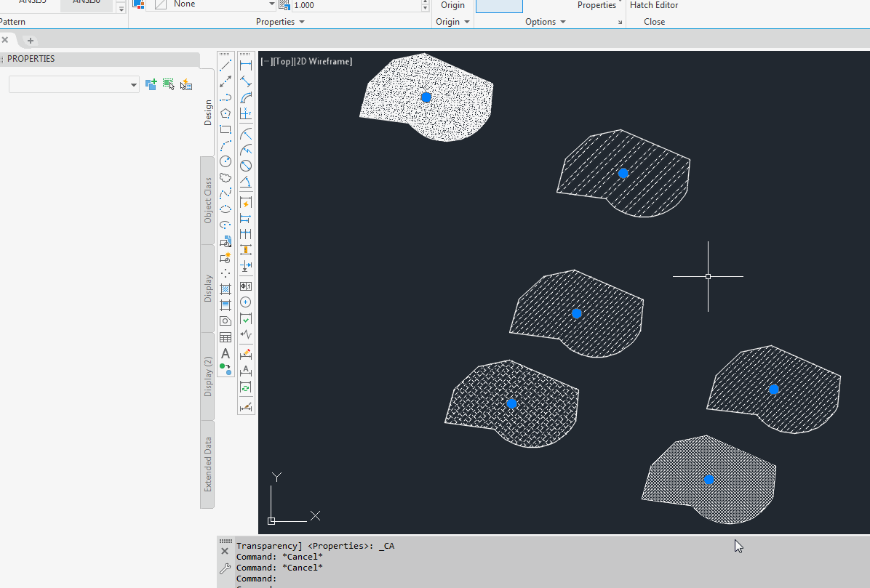This screenshot has width=870, height=588.
Task: Click the Linear Dimension tool
Action: click(x=246, y=66)
